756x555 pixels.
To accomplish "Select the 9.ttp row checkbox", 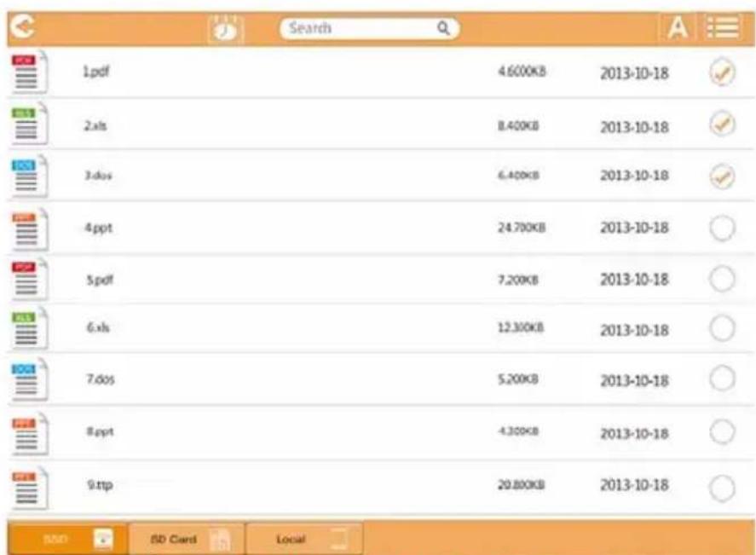I will click(722, 488).
